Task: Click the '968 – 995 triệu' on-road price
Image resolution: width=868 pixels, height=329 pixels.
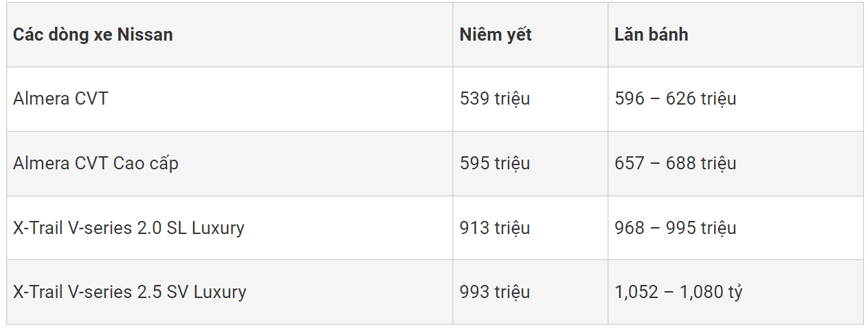Action: 675,228
